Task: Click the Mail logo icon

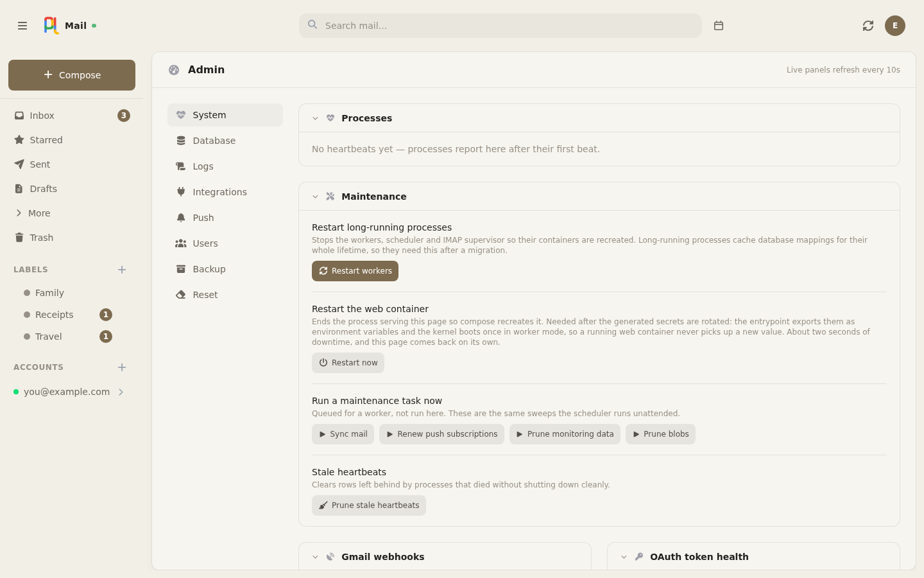Action: coord(51,26)
